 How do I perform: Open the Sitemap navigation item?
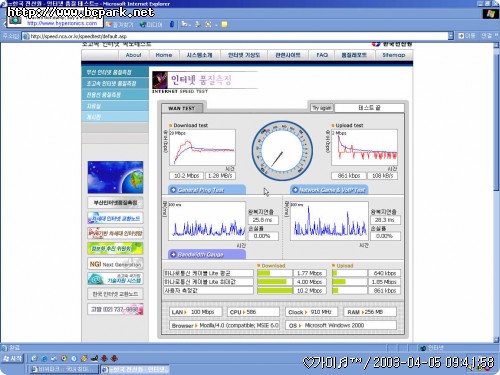(x=394, y=55)
